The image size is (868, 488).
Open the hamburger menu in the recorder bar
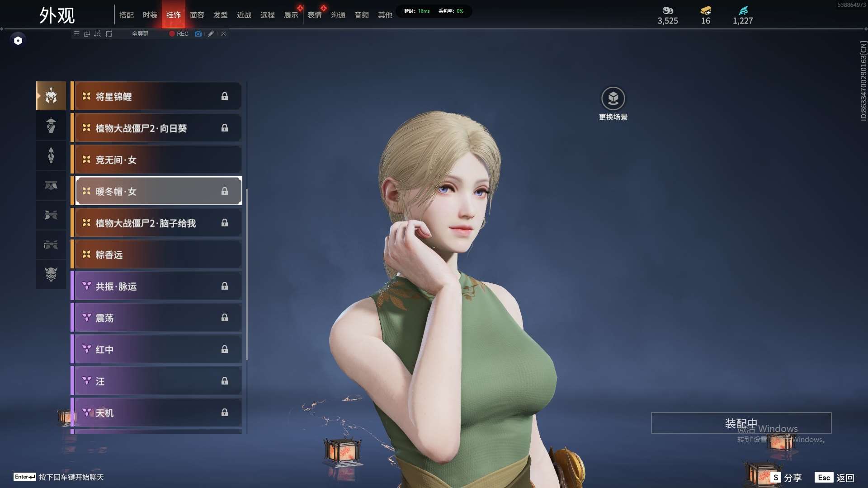76,34
